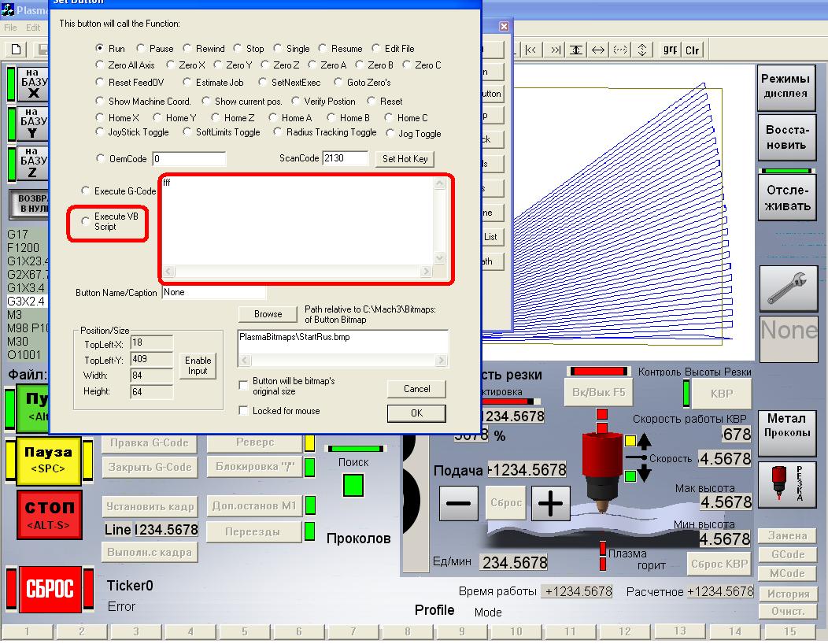Click the на БАЗУ Y home button

(x=33, y=124)
